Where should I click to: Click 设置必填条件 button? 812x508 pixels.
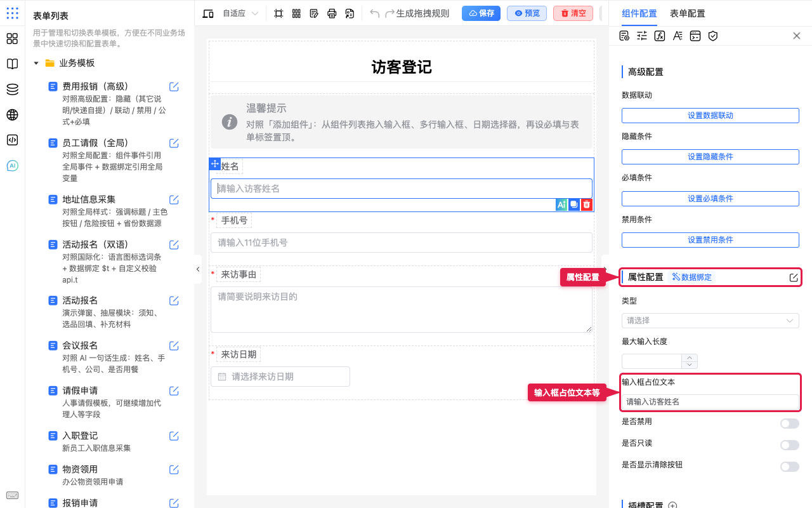coord(710,199)
